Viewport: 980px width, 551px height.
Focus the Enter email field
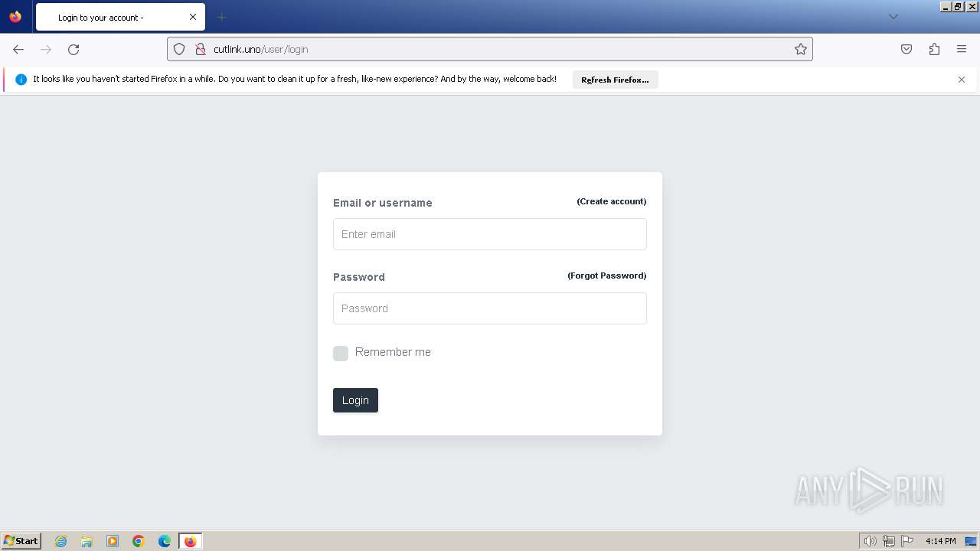[490, 234]
